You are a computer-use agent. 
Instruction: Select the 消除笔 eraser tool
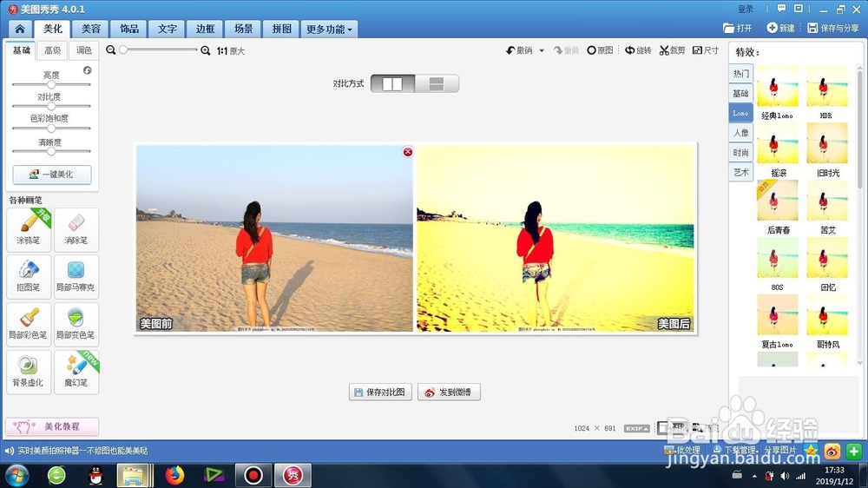(x=76, y=229)
